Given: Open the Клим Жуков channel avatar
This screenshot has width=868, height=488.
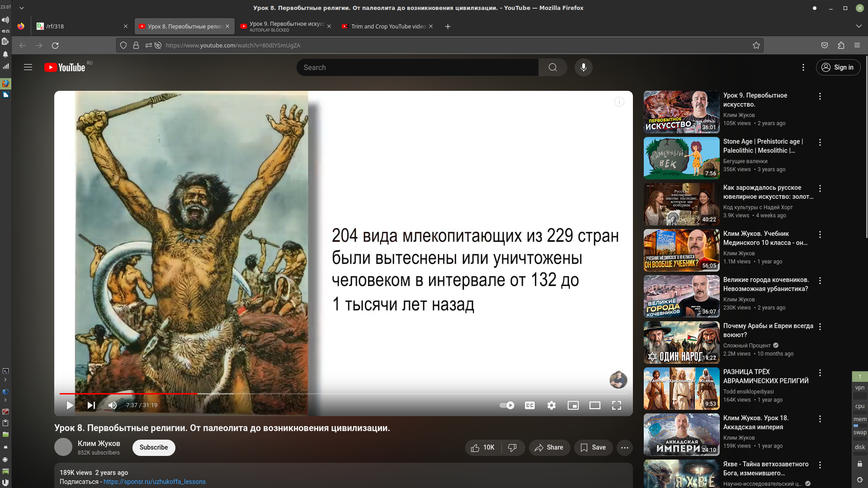Looking at the screenshot, I should click(x=63, y=447).
